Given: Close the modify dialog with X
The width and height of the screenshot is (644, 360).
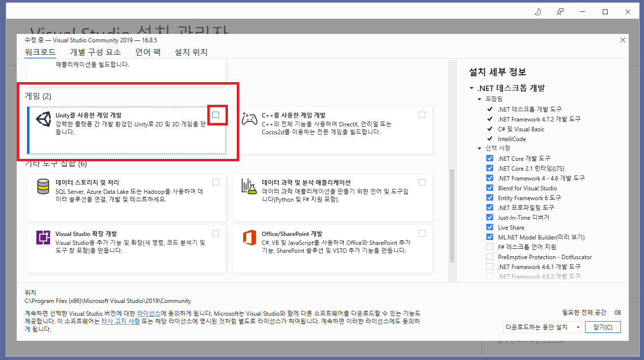Looking at the screenshot, I should pyautogui.click(x=622, y=40).
